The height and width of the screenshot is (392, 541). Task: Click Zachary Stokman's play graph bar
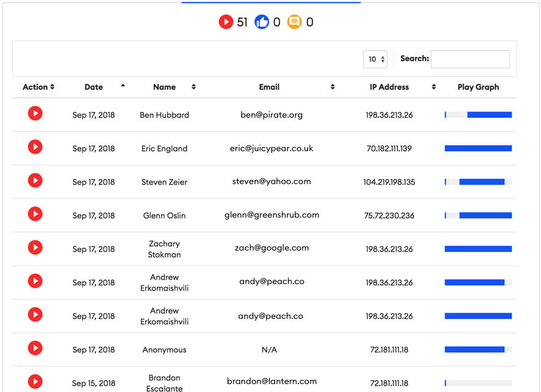[478, 249]
